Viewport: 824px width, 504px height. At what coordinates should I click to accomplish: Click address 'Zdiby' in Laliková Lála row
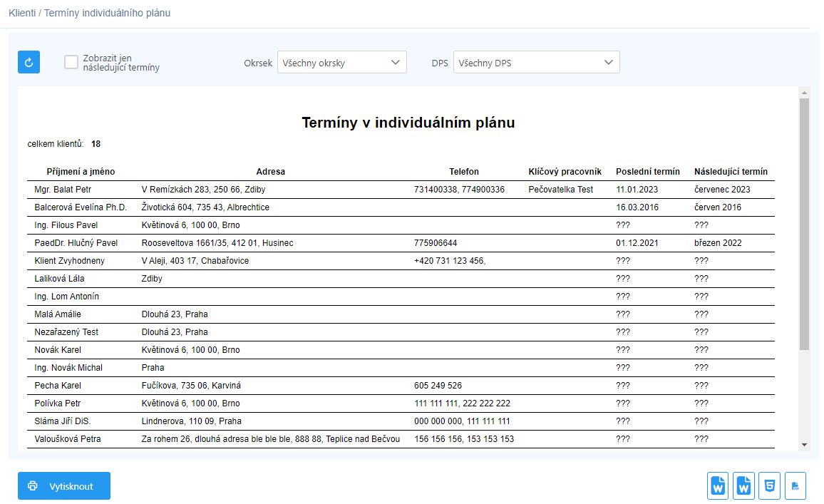pyautogui.click(x=152, y=279)
